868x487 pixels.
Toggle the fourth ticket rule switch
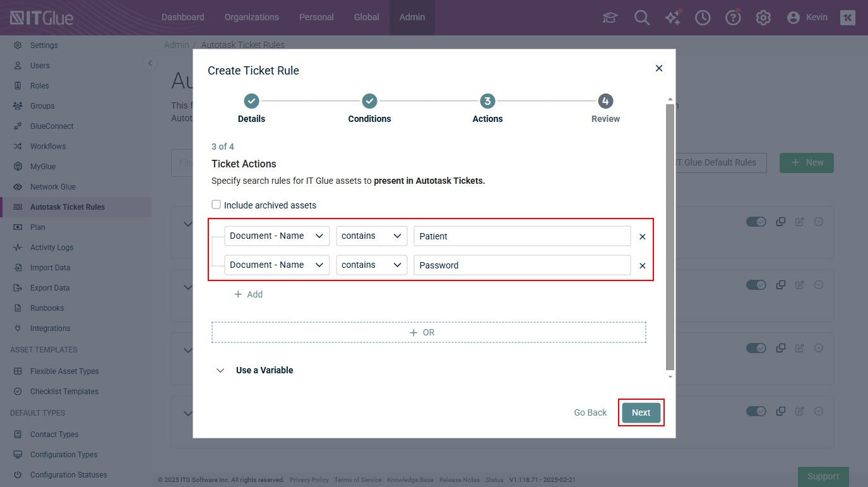756,411
